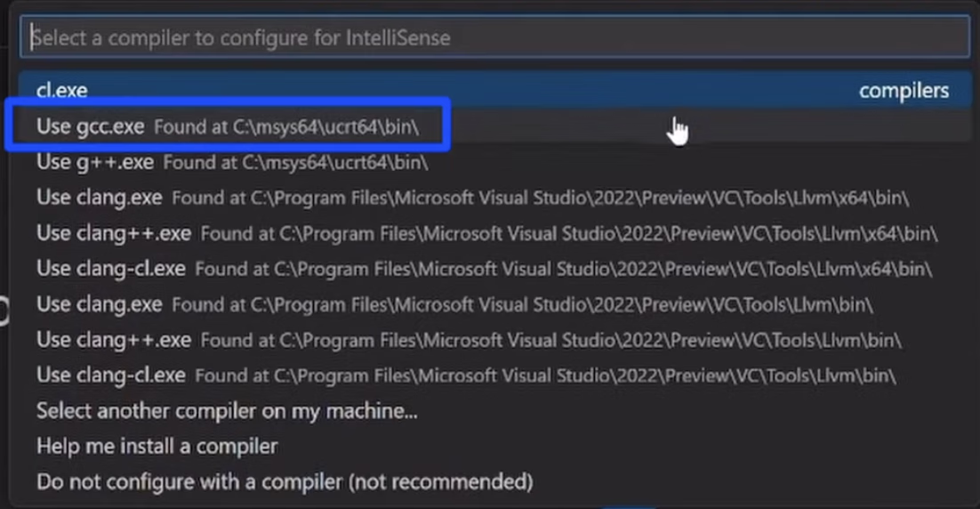The height and width of the screenshot is (509, 980).
Task: Pick Use clang-cl.exe in Llvm\x64\bin
Action: pos(494,269)
